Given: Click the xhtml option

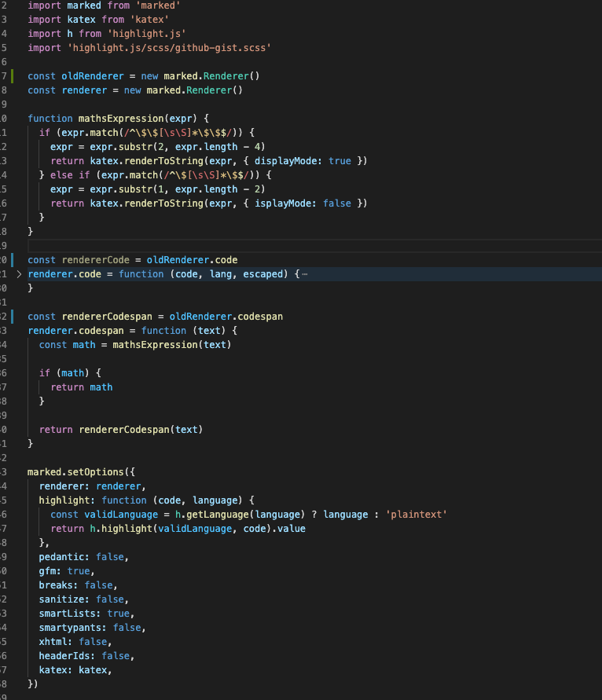Looking at the screenshot, I should coord(75,642).
